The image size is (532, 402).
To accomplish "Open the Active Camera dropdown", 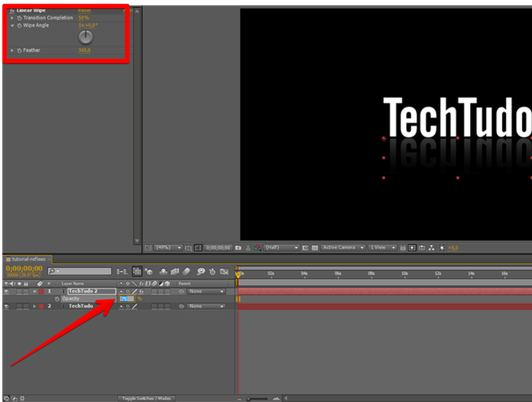I will pyautogui.click(x=343, y=248).
